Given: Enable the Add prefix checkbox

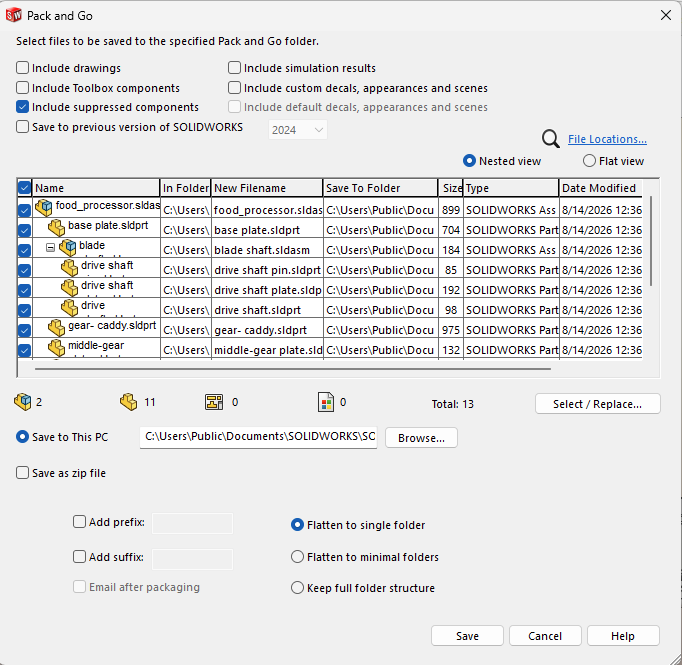Looking at the screenshot, I should (x=79, y=522).
